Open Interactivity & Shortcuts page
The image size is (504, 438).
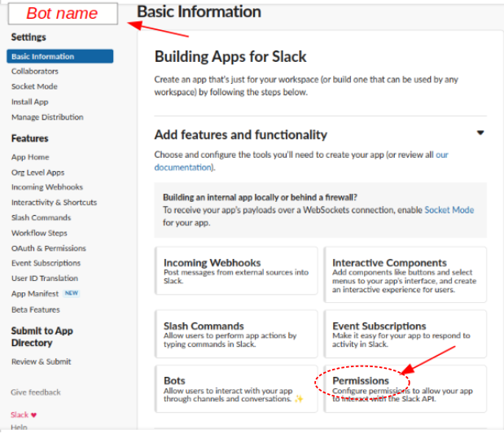click(54, 203)
